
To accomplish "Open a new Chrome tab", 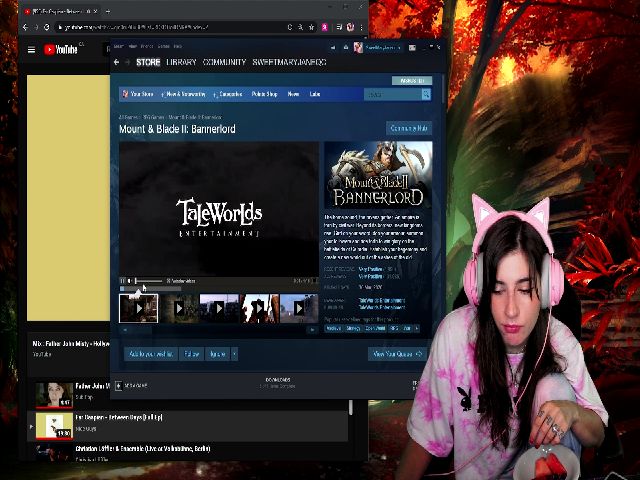I will [108, 11].
